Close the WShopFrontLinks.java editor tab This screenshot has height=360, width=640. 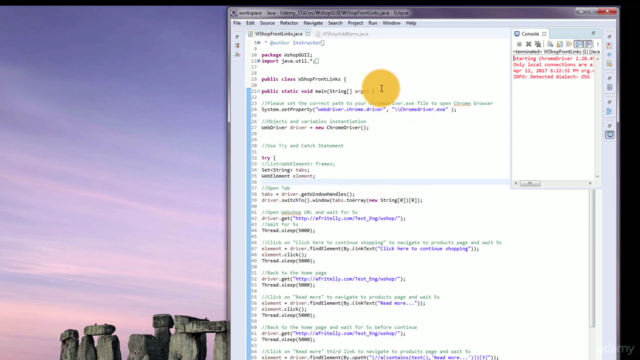click(308, 34)
